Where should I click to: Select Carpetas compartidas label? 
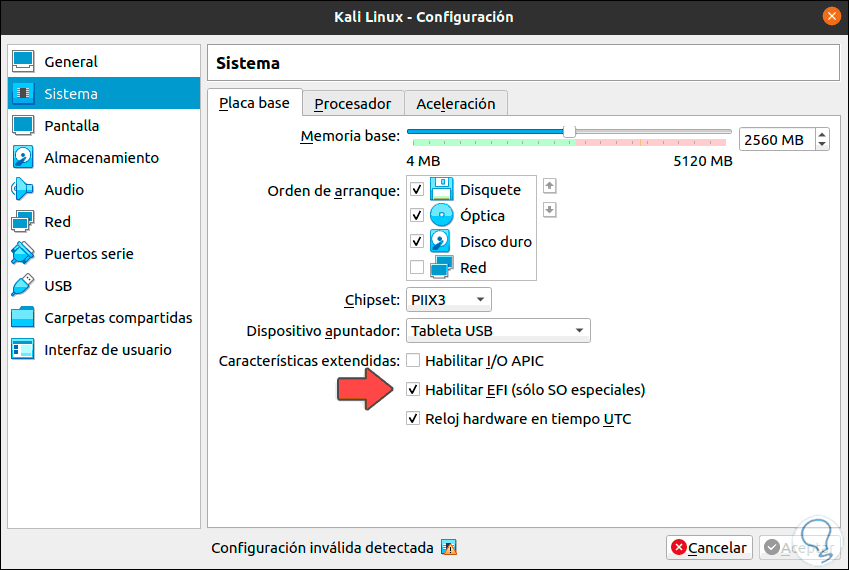pos(118,318)
